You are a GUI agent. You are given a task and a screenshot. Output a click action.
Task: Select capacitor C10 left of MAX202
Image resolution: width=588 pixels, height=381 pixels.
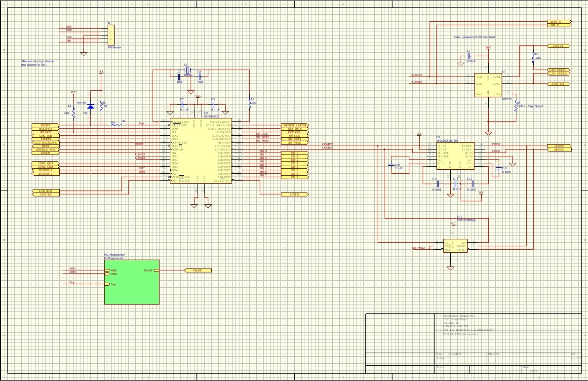(x=391, y=164)
